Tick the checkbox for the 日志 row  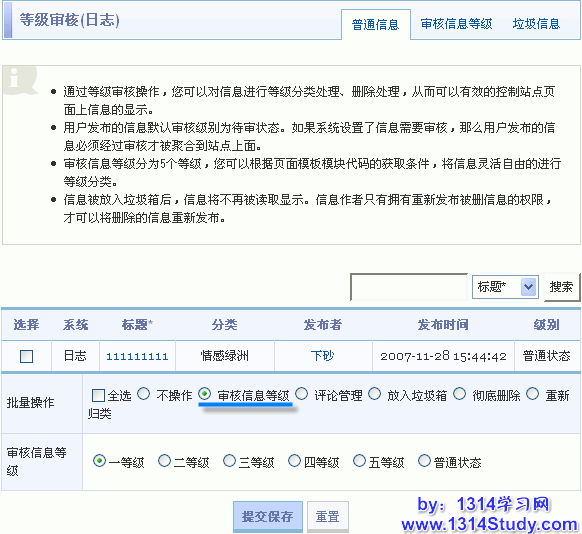click(x=26, y=356)
